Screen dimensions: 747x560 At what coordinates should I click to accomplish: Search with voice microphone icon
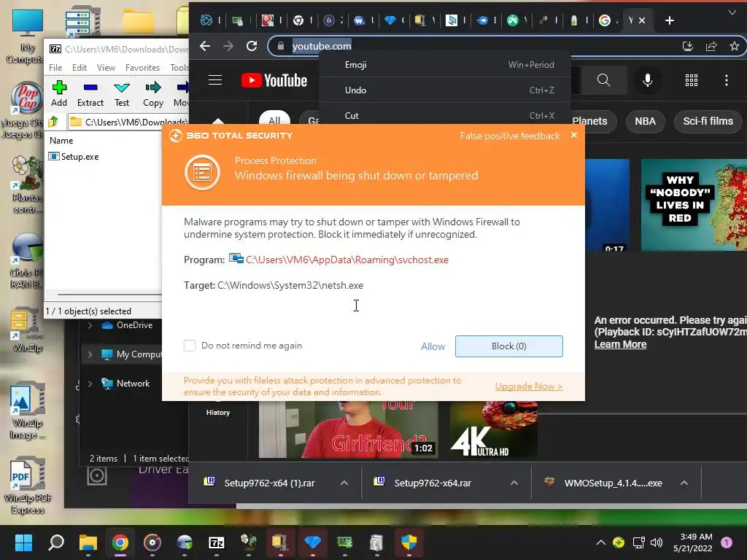tap(648, 80)
